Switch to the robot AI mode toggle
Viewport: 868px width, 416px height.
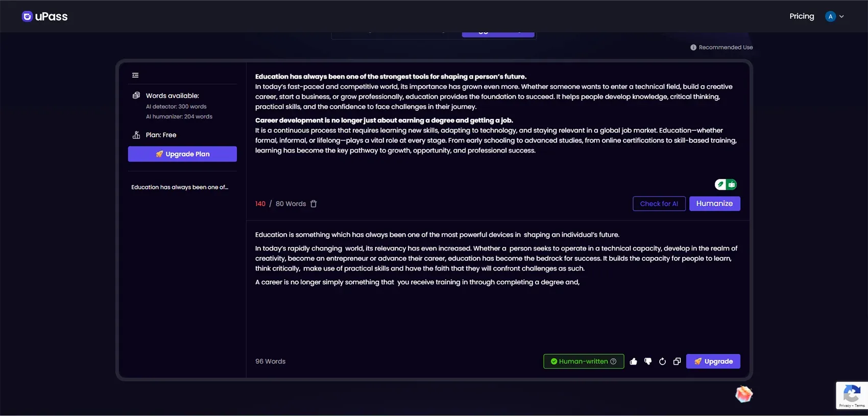(732, 185)
